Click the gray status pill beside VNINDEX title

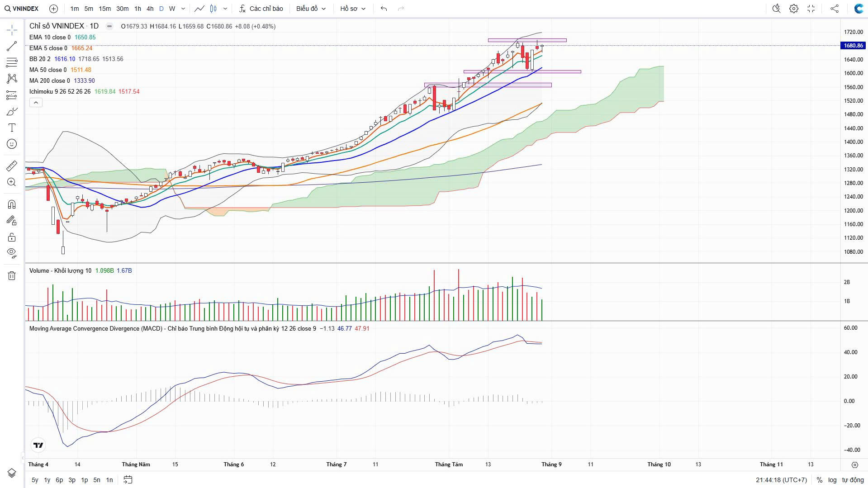click(109, 26)
